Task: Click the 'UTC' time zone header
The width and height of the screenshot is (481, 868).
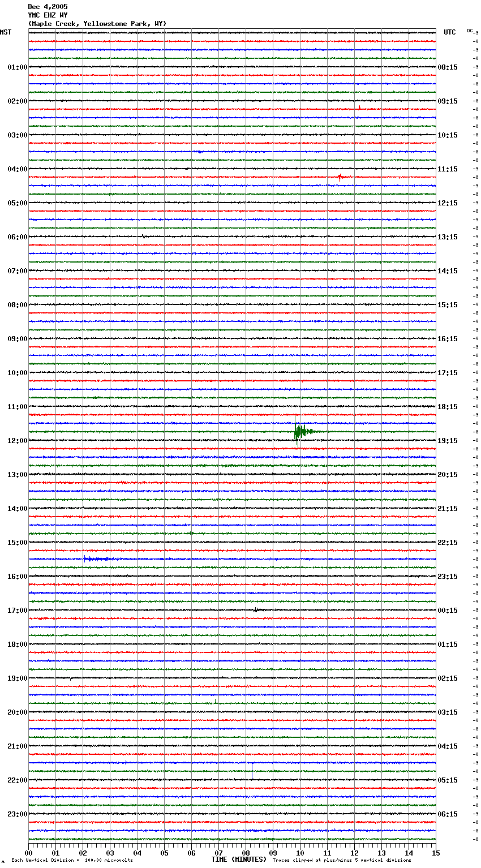Action: [450, 32]
